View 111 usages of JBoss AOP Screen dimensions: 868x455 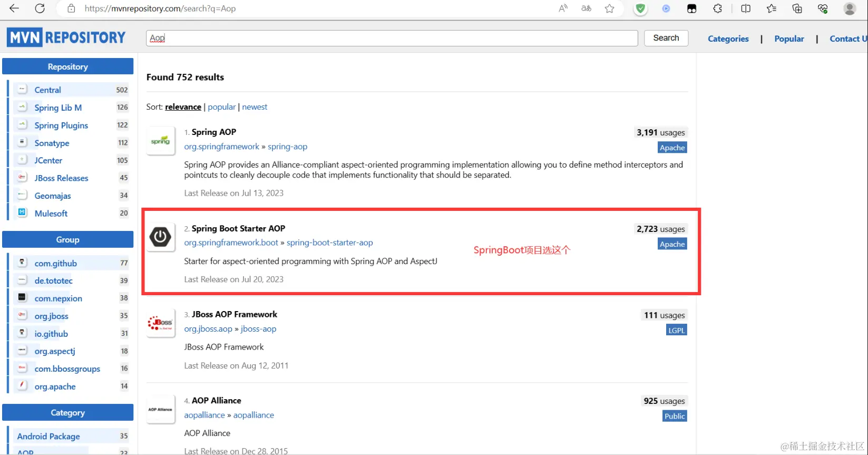[x=664, y=315]
